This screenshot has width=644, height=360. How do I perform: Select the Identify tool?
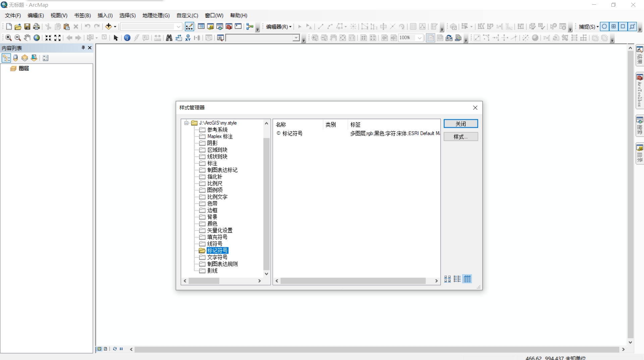coord(127,38)
